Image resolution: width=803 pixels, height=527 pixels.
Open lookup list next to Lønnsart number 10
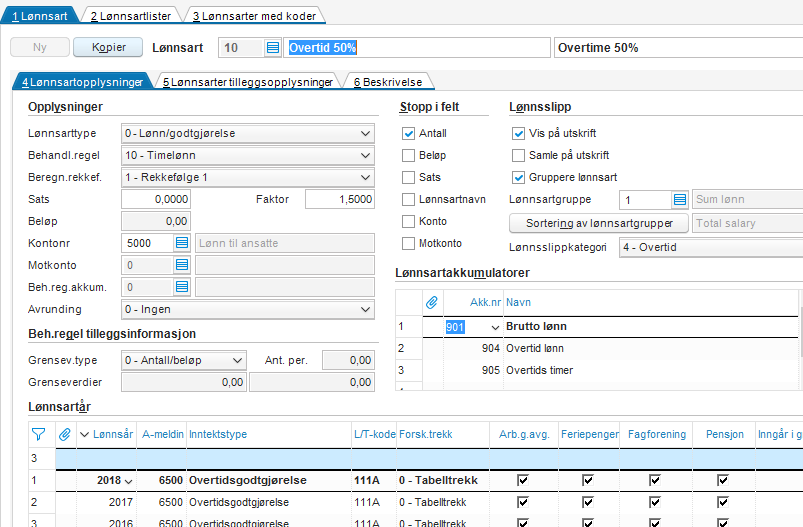[x=273, y=48]
